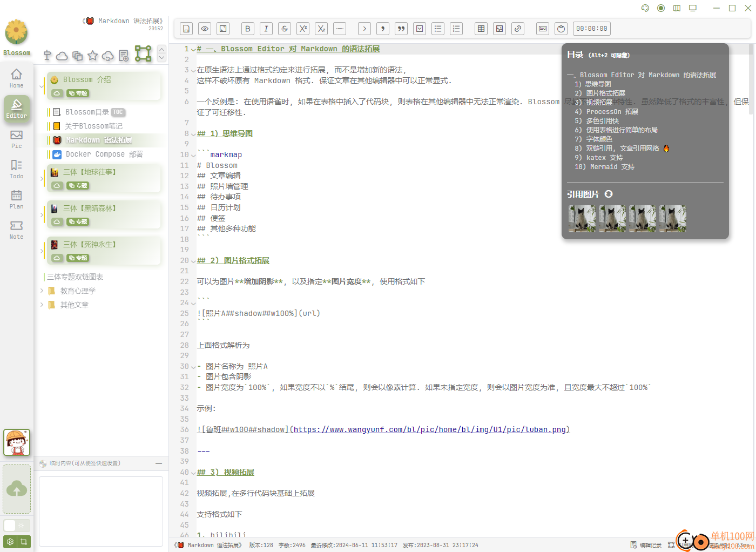Expand the 三体【地球往事】 folder
Viewport: 756px width, 552px height.
click(x=42, y=178)
